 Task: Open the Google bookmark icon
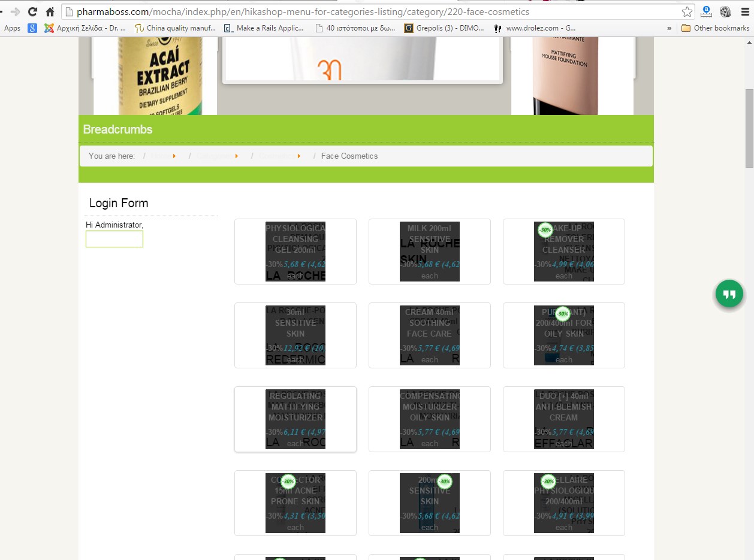click(32, 28)
